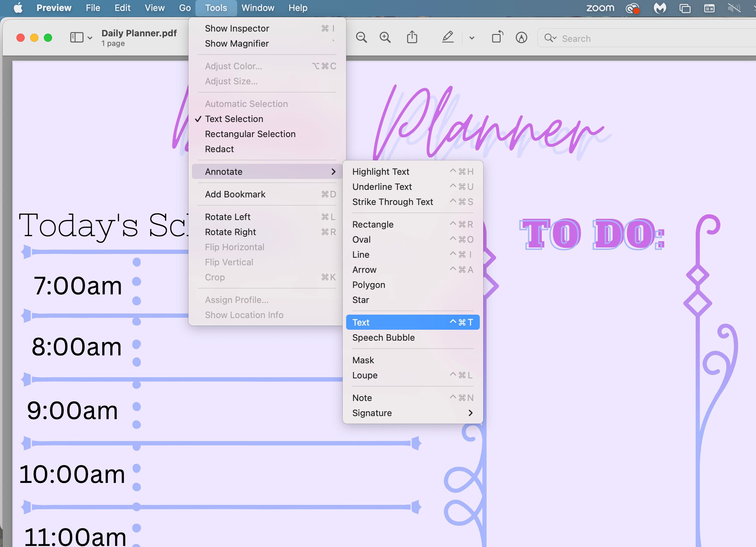
Task: Open the Share options icon
Action: (412, 37)
